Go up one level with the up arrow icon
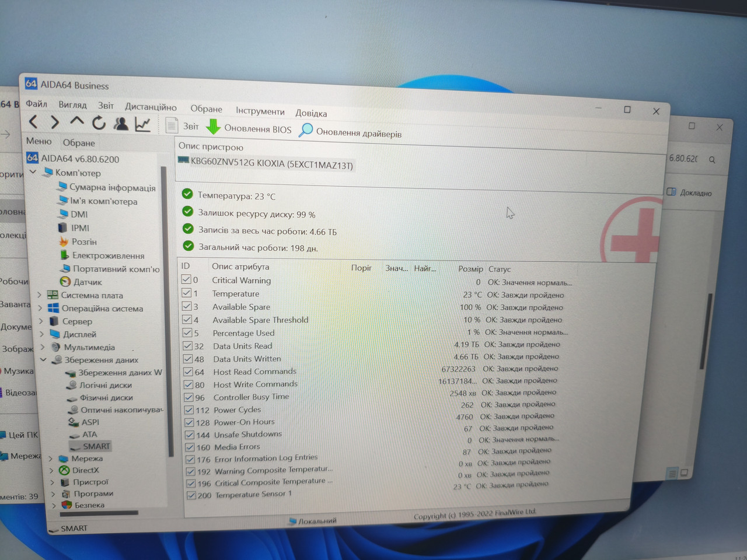This screenshot has height=560, width=747. click(x=76, y=122)
